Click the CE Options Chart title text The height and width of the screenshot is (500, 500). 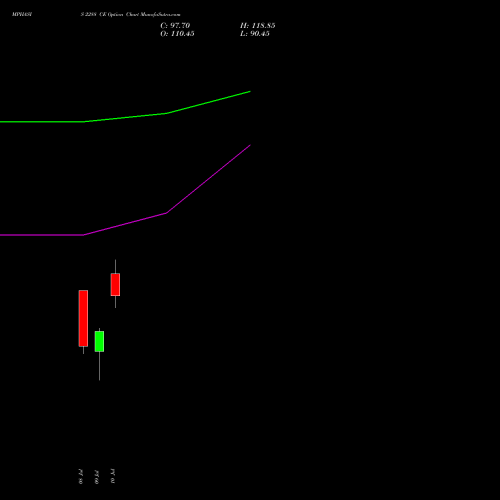(x=130, y=15)
